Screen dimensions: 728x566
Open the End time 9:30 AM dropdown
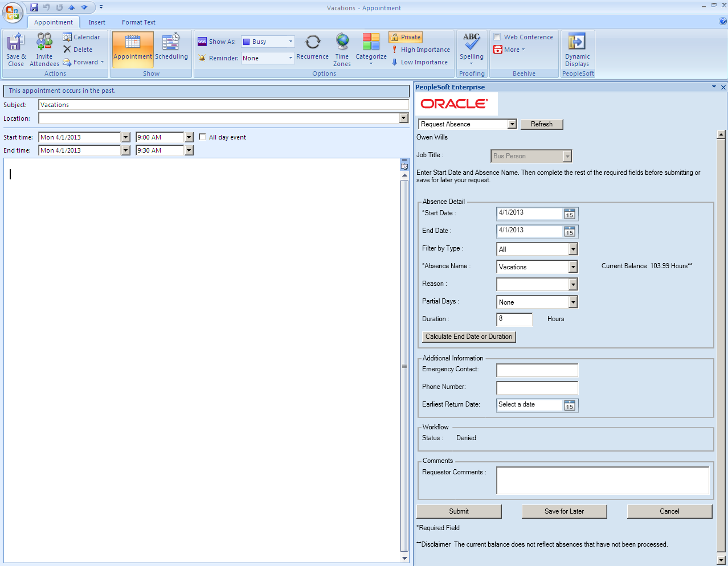click(189, 150)
